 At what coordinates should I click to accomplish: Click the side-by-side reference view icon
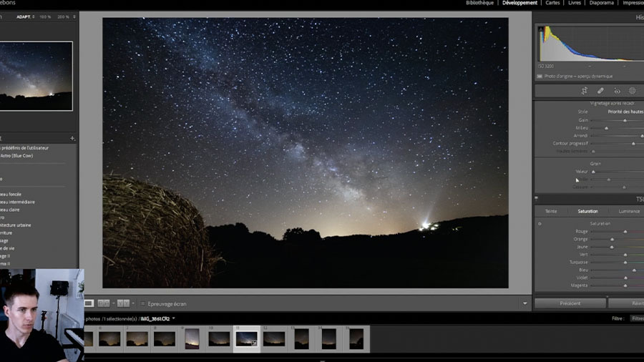coord(104,303)
